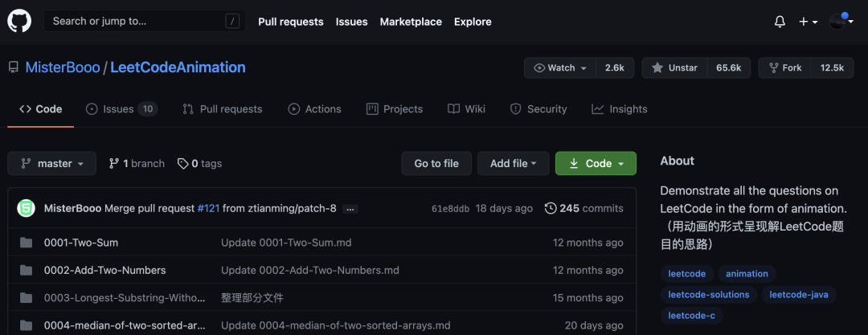The width and height of the screenshot is (868, 335).
Task: Expand the commit message ellipsis
Action: [x=350, y=210]
